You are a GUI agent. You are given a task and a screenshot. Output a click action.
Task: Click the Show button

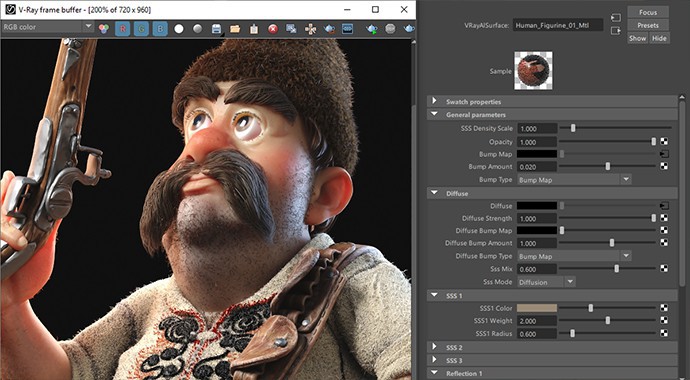pos(637,38)
